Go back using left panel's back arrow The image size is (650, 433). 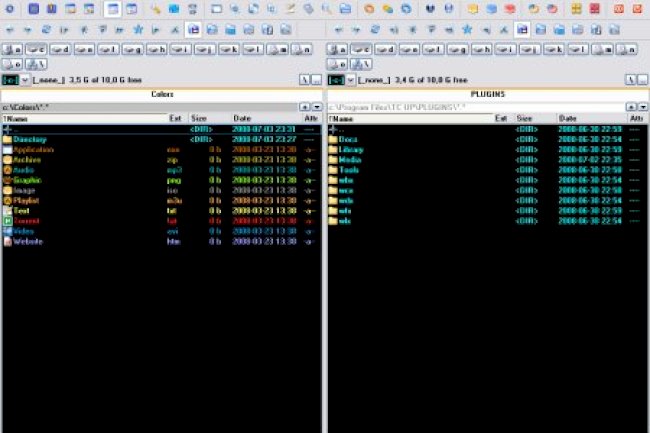pyautogui.click(x=10, y=30)
